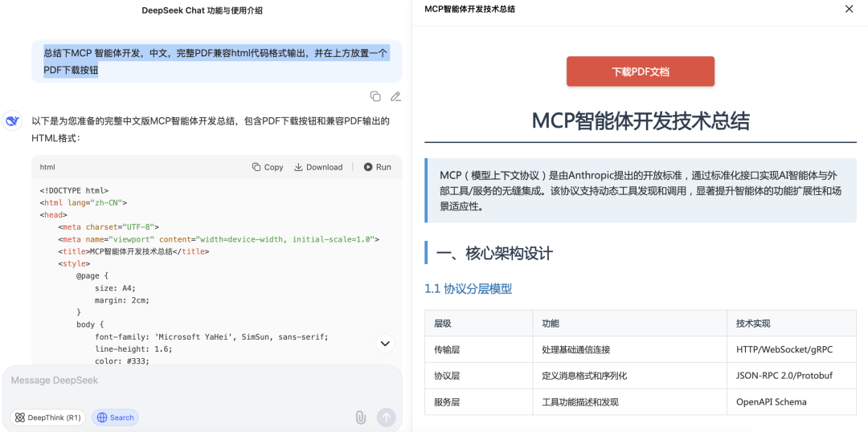Close the MCP preview panel

[850, 9]
